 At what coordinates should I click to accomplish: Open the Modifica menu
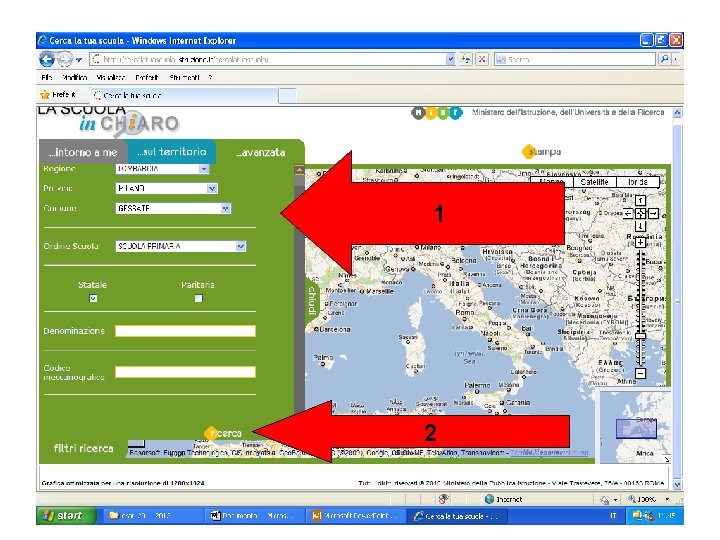click(x=74, y=78)
